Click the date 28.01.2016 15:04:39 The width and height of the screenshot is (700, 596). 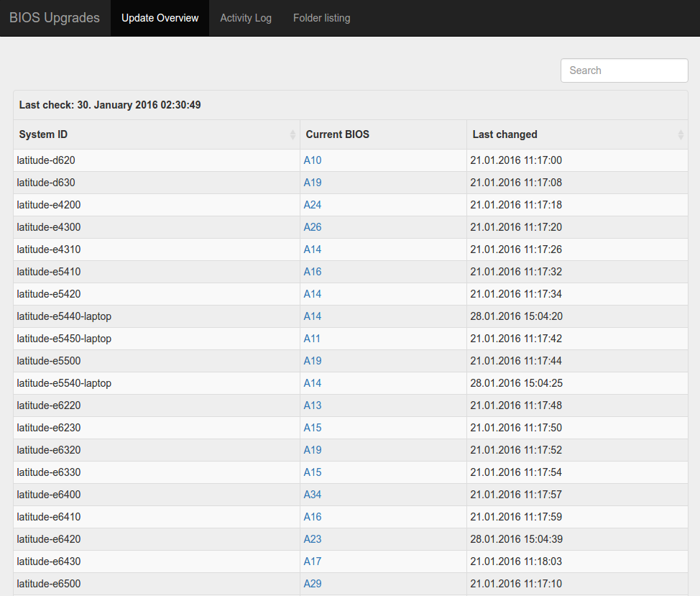tap(516, 539)
